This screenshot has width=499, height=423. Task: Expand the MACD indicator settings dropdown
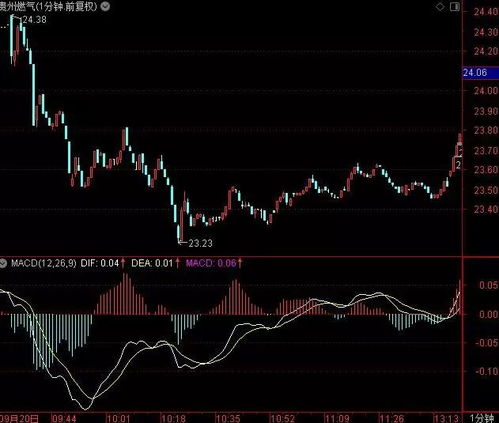(x=3, y=264)
